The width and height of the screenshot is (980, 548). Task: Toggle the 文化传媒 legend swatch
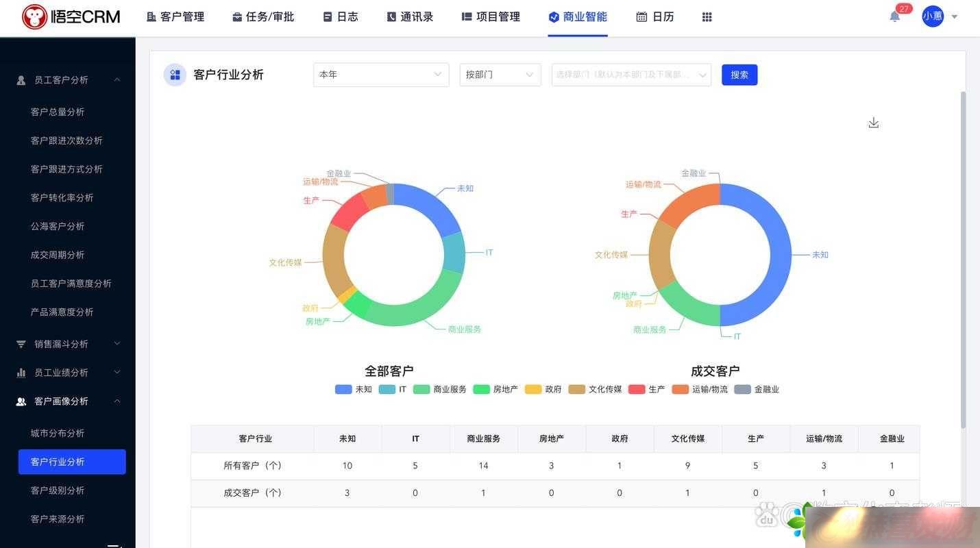(577, 389)
